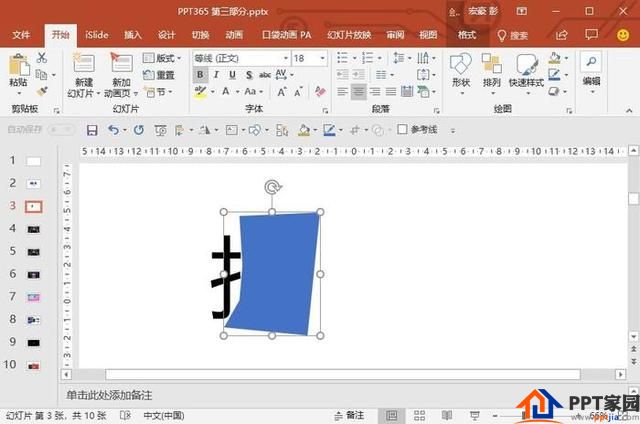The height and width of the screenshot is (424, 640).
Task: Open the File tab
Action: tap(21, 35)
